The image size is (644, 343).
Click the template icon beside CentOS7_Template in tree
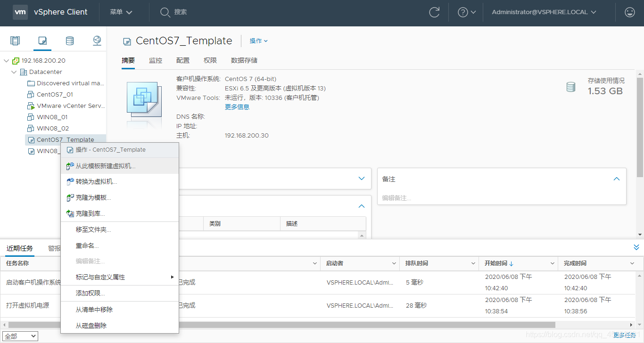[31, 140]
